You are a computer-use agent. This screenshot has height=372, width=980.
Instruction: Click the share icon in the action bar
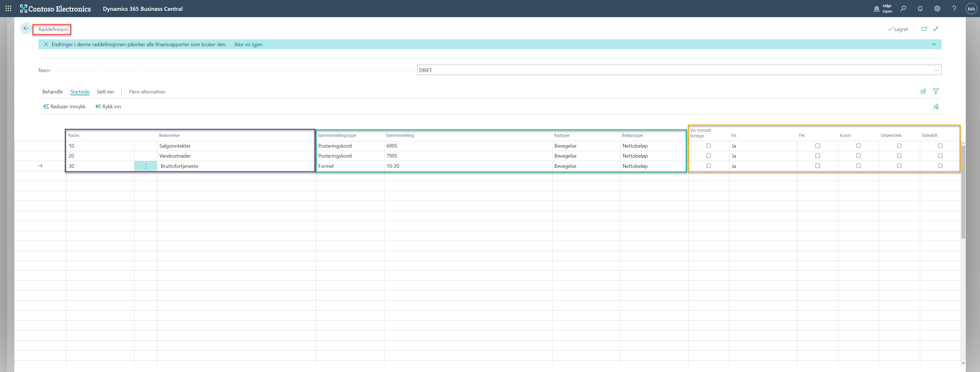point(923,92)
